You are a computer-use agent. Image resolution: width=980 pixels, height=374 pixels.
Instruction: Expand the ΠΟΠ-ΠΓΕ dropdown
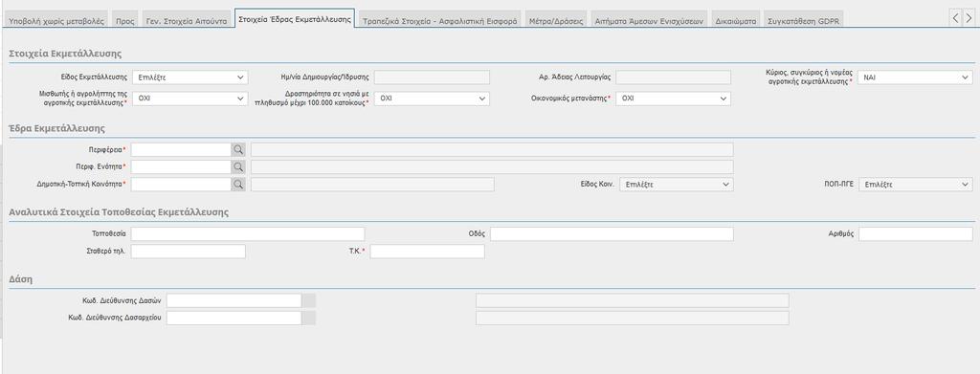click(916, 185)
